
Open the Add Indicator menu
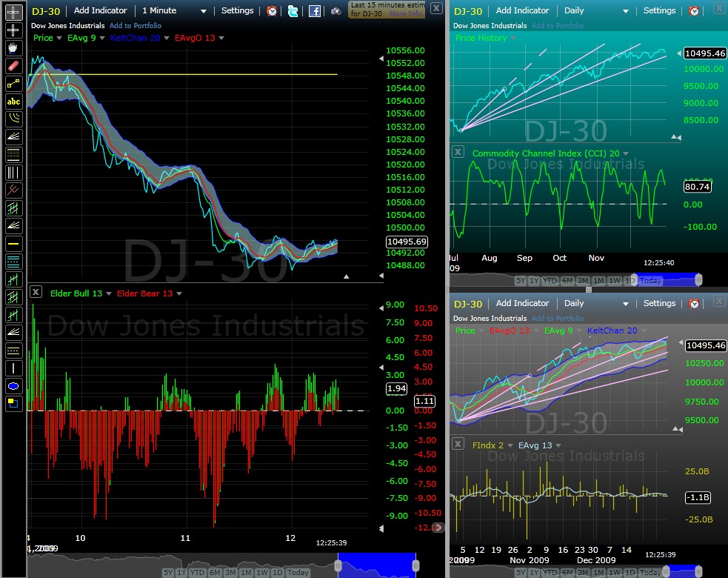(100, 10)
